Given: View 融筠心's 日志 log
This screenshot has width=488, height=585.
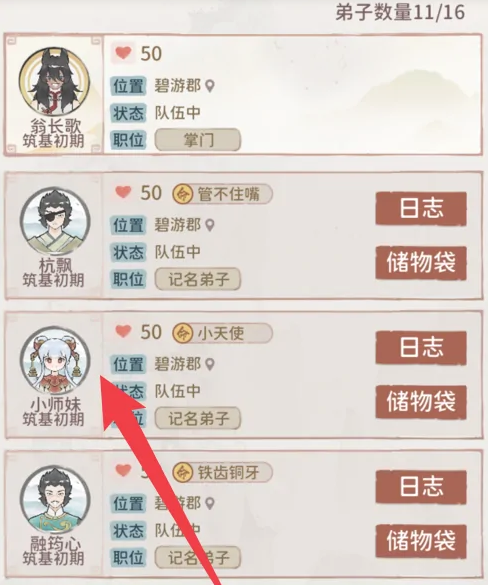Looking at the screenshot, I should 421,487.
